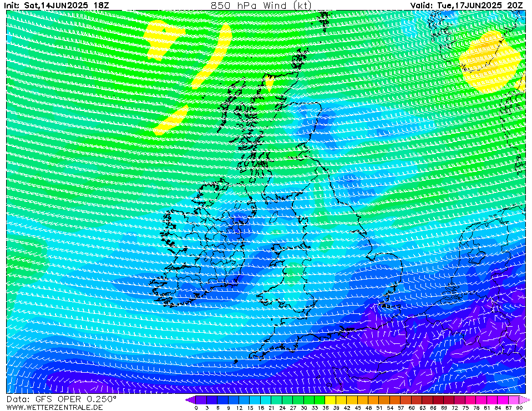The image size is (532, 411).
Task: Open the WWW.WETTERZENTRALE.DE link text
Action: tap(54, 407)
